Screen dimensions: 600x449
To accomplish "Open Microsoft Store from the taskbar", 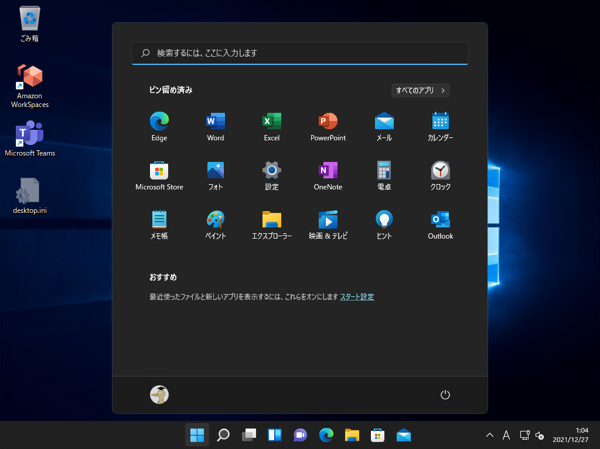I will 378,435.
